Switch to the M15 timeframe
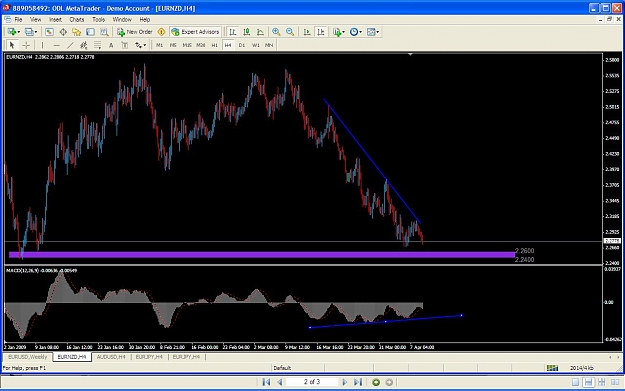Image resolution: width=625 pixels, height=391 pixels. pos(187,45)
